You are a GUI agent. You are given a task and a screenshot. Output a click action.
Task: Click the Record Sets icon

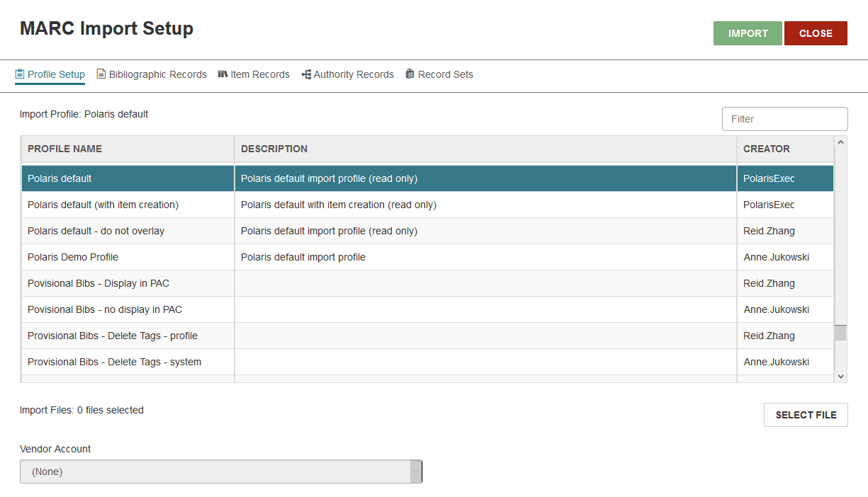click(x=410, y=74)
